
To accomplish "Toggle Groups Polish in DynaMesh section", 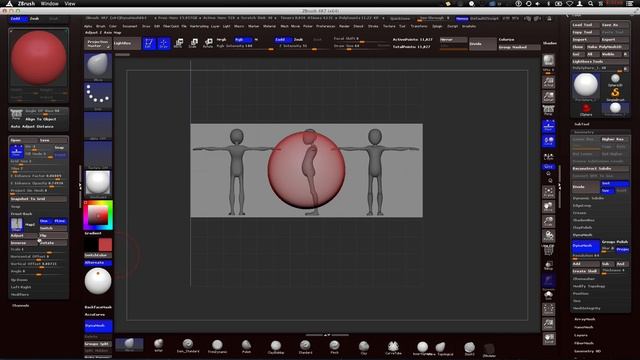I will 615,242.
